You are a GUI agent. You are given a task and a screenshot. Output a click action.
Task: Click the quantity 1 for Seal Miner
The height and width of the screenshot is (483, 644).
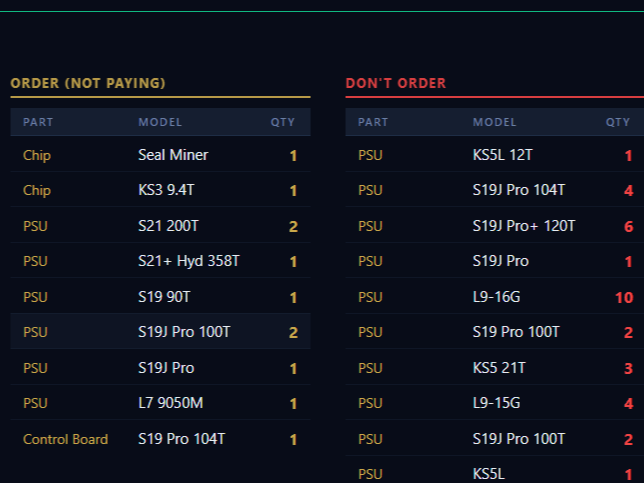point(293,156)
